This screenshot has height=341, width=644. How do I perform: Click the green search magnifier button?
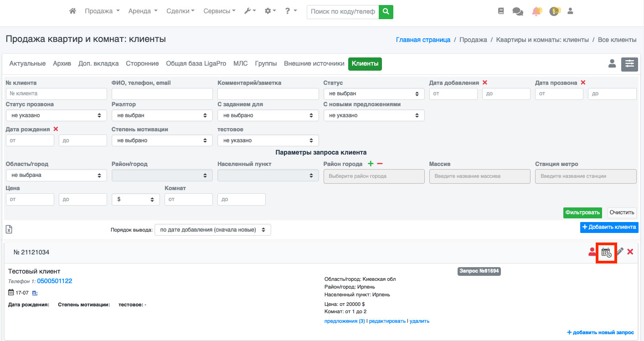(x=386, y=12)
